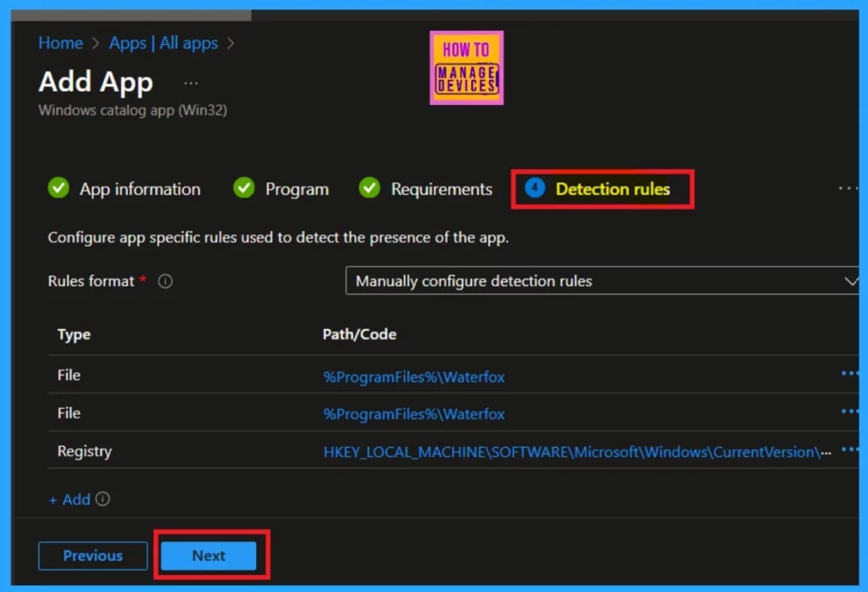Click + Add to add a detection rule

point(70,500)
